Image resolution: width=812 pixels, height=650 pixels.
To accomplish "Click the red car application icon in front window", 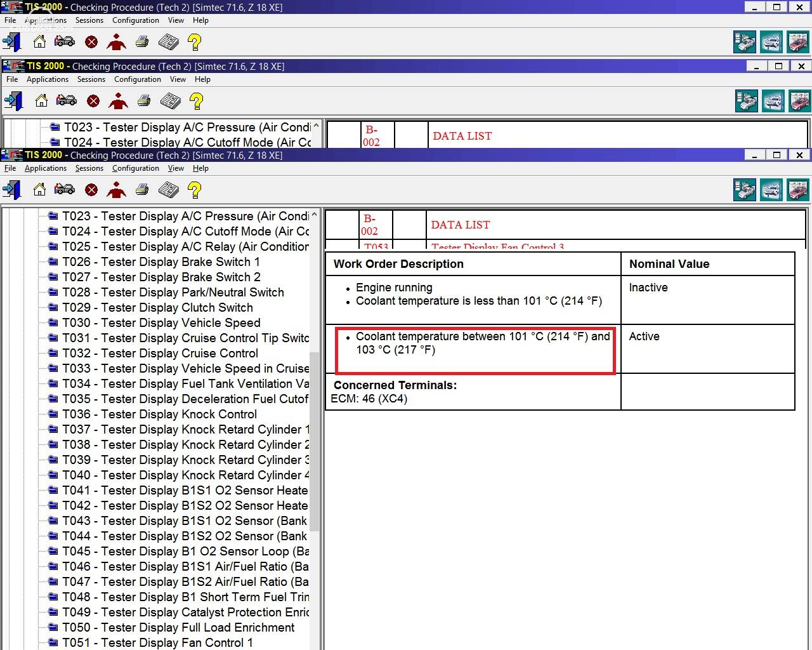I will [x=798, y=189].
